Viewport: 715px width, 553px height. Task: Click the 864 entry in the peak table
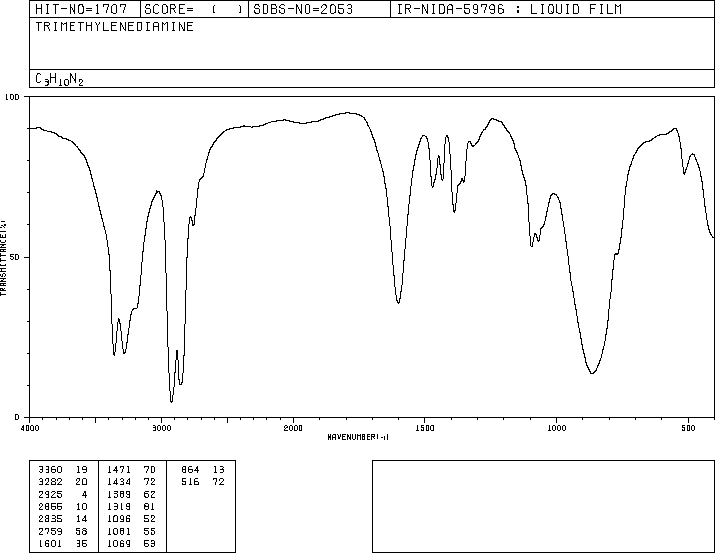190,470
